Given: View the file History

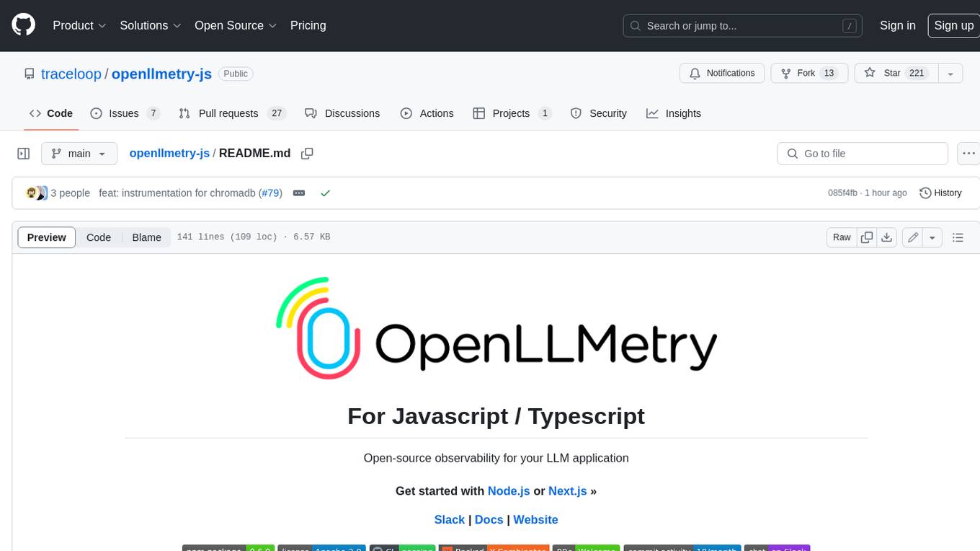Looking at the screenshot, I should (x=941, y=193).
